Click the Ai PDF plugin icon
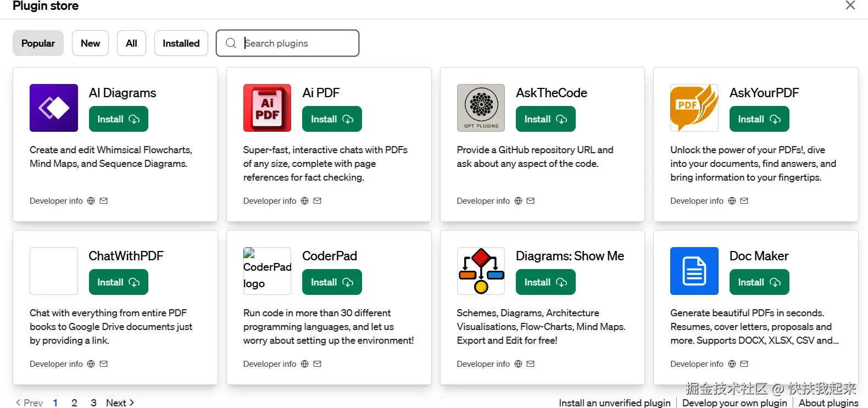 (x=267, y=108)
